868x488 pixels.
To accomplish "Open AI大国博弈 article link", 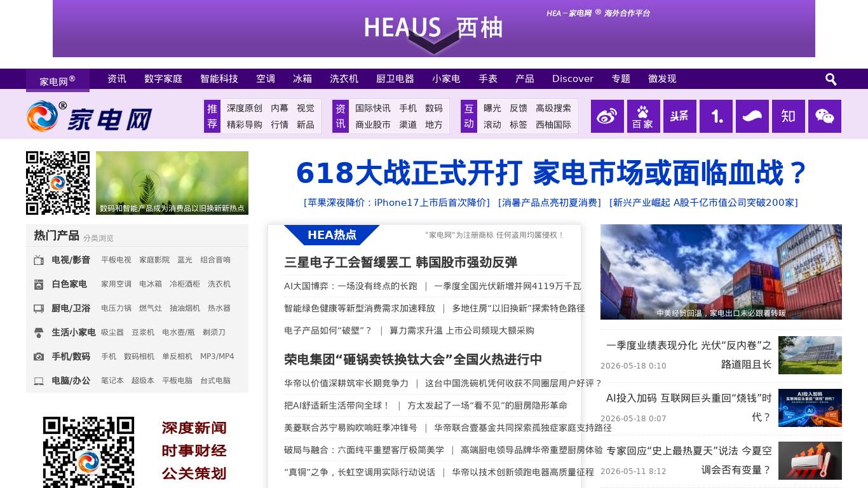I will pos(351,286).
